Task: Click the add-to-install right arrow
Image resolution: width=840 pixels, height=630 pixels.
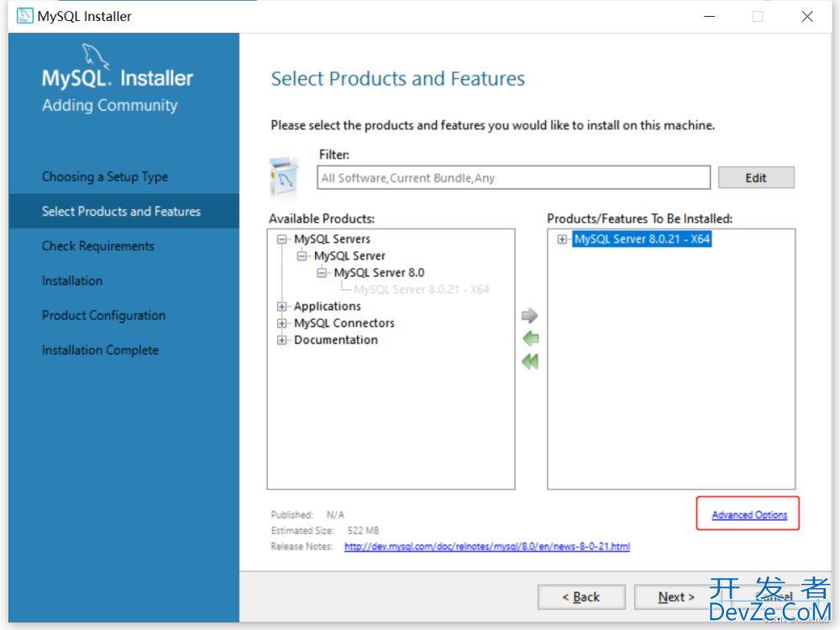Action: click(529, 316)
